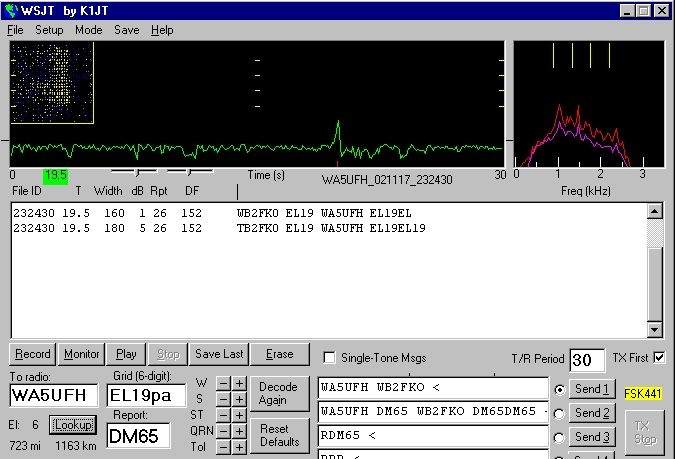
Task: Click Reset Defaults button
Action: point(279,435)
